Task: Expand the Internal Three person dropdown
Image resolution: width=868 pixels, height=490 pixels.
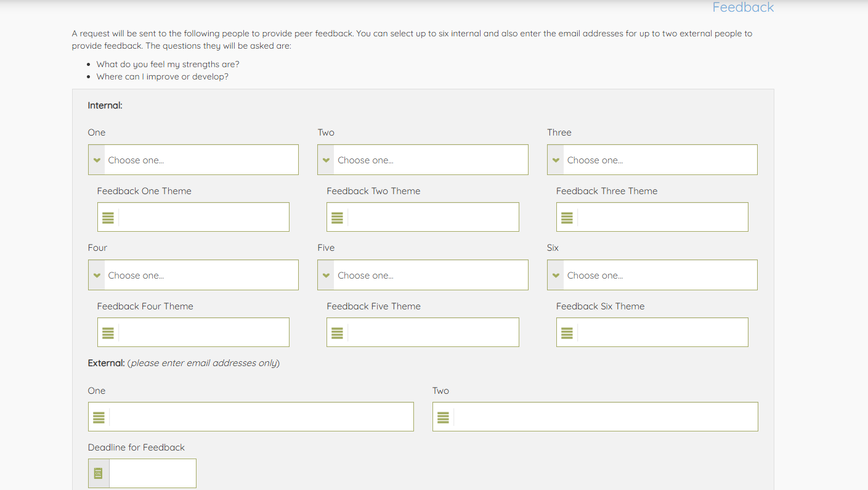Action: click(x=652, y=160)
